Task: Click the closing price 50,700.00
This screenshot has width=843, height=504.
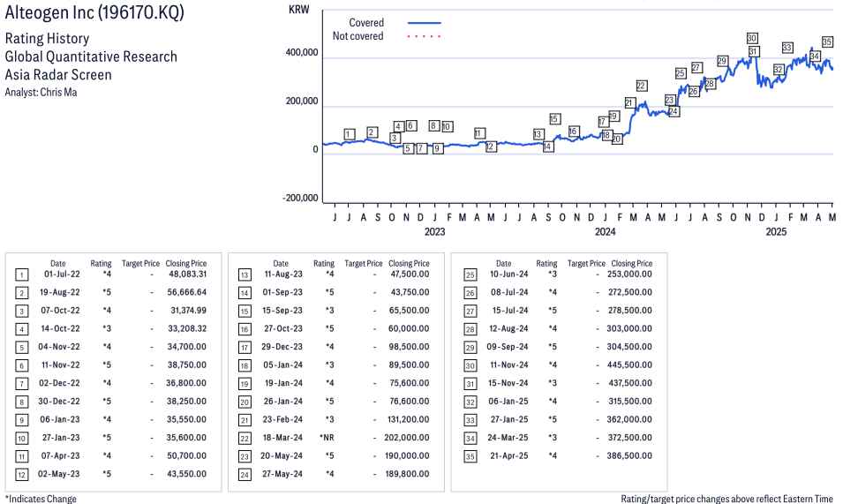Action: coord(186,455)
